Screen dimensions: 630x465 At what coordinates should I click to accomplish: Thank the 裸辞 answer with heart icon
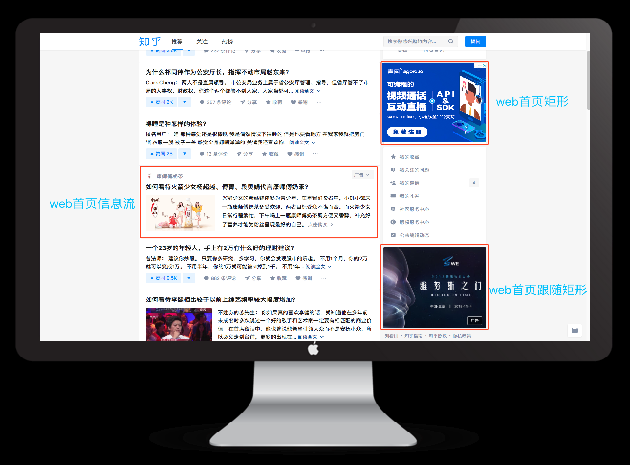pyautogui.click(x=296, y=154)
